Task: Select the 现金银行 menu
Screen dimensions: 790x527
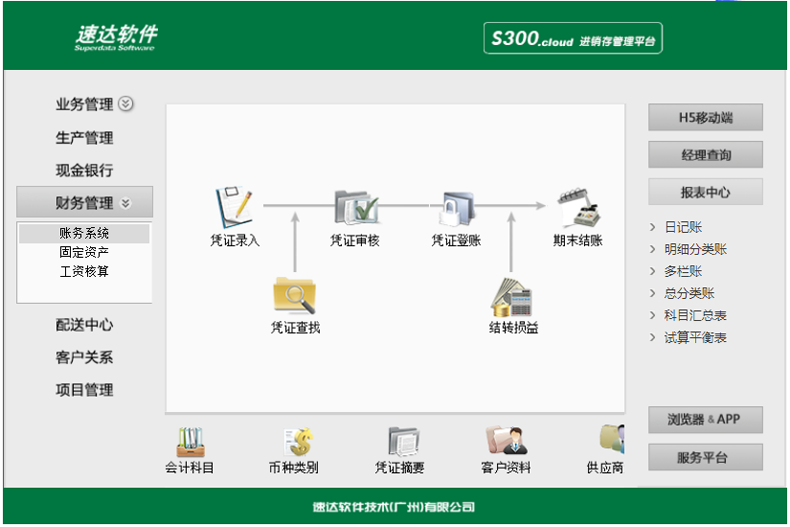Action: [x=84, y=170]
